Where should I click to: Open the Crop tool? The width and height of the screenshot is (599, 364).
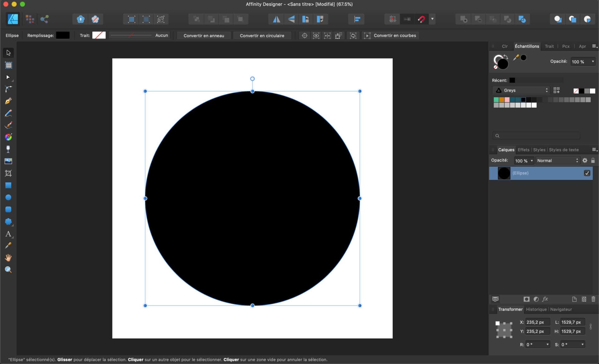tap(8, 173)
